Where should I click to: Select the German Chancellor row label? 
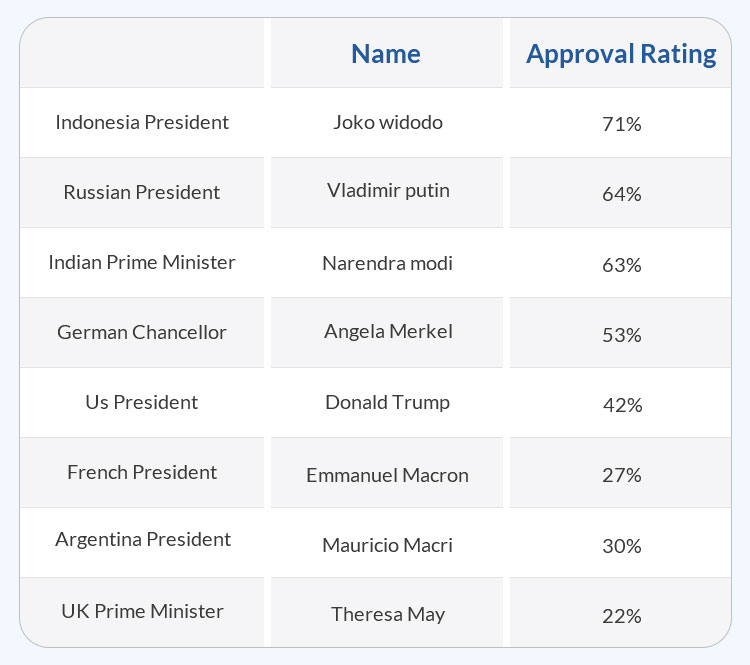pos(142,332)
